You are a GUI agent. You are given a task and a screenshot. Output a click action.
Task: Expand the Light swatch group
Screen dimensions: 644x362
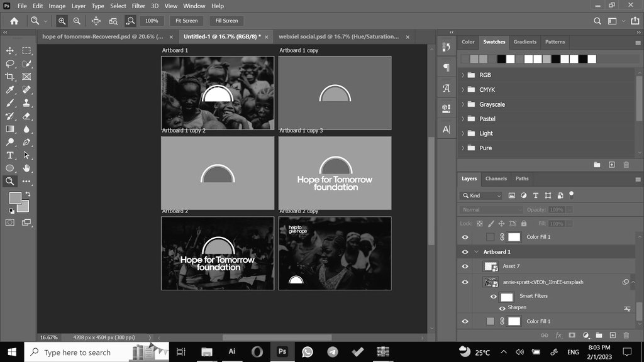(463, 133)
